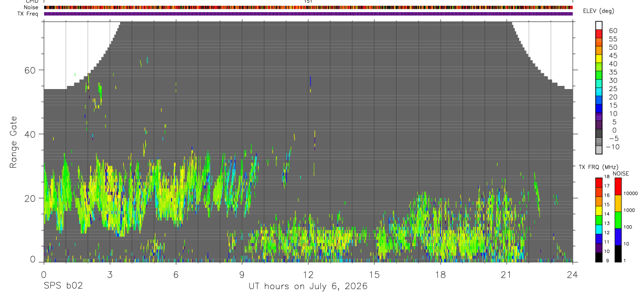Screen dimensions: 644x297
Task: Click the UT hours on July 6, 2026 title
Action: click(308, 287)
